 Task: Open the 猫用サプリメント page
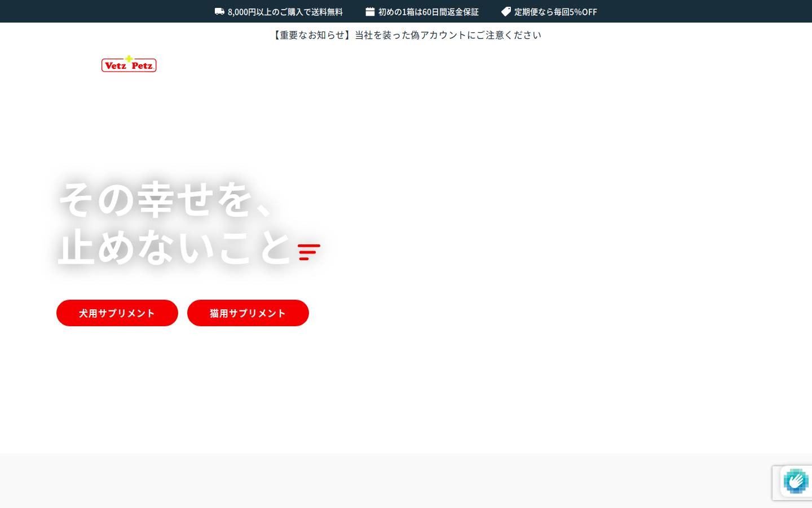pos(248,313)
